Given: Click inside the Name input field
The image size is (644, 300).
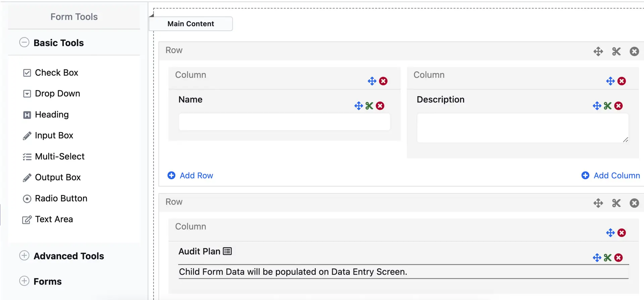Looking at the screenshot, I should [x=284, y=122].
